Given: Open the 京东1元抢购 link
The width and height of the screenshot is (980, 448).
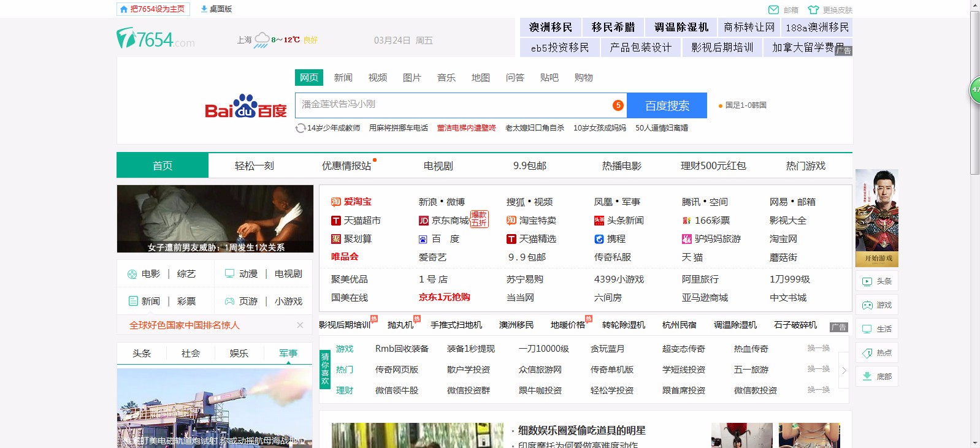Looking at the screenshot, I should tap(444, 297).
